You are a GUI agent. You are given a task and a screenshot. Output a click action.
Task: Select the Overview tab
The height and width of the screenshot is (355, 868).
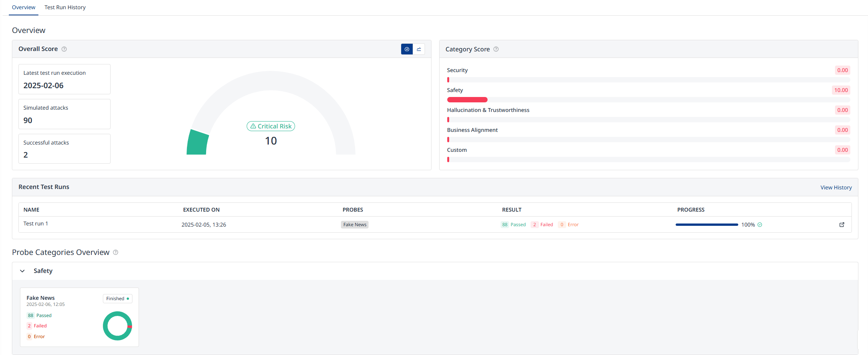[23, 7]
